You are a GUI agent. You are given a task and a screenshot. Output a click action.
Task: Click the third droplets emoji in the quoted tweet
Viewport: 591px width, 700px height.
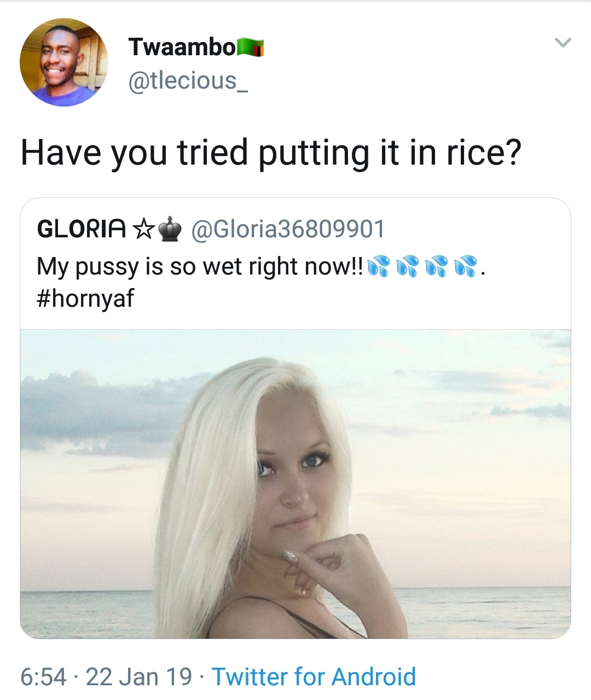tap(436, 266)
